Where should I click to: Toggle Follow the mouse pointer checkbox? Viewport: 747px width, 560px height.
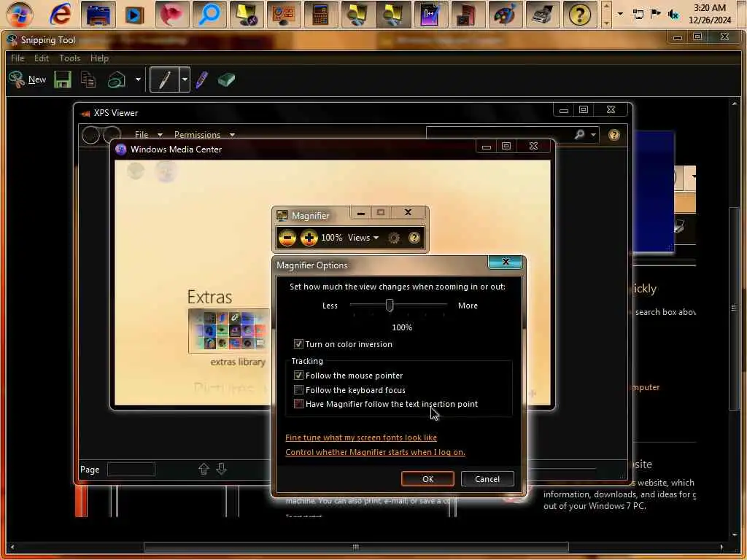[298, 376]
